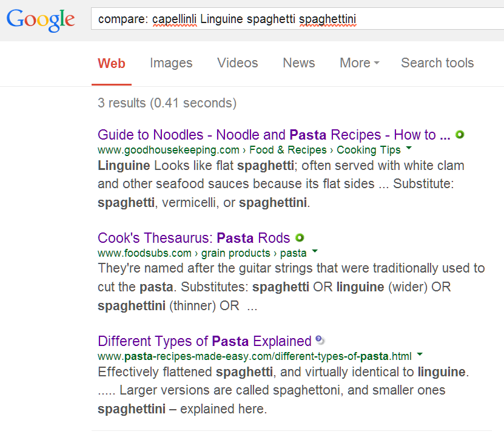Open Guide to Noodles result link
The image size is (504, 434).
tap(274, 135)
